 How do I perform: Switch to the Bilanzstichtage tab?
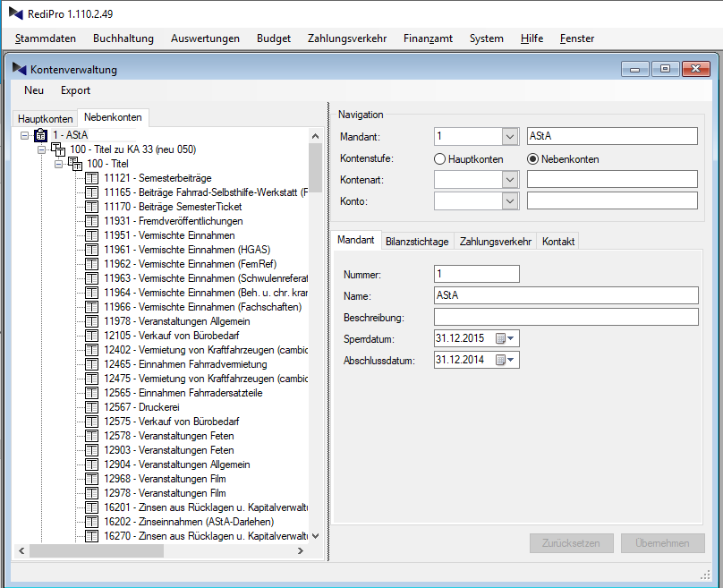point(417,242)
